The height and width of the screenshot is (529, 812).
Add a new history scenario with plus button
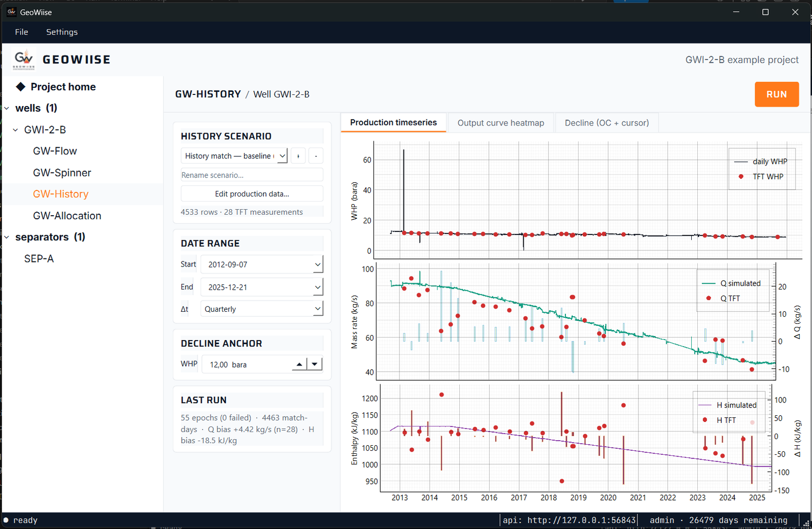298,156
